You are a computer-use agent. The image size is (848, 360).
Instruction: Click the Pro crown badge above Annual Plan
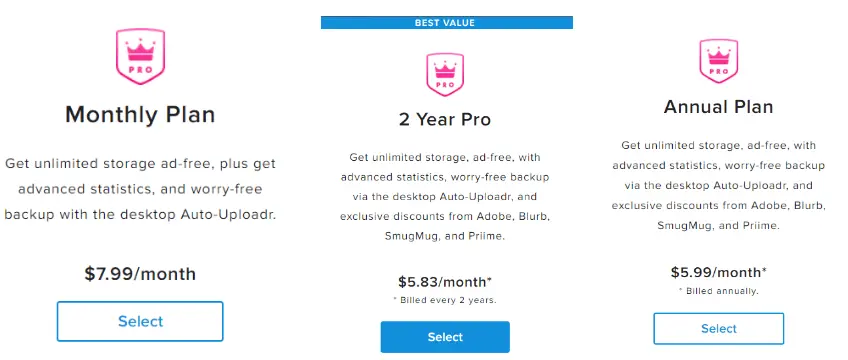pos(718,61)
